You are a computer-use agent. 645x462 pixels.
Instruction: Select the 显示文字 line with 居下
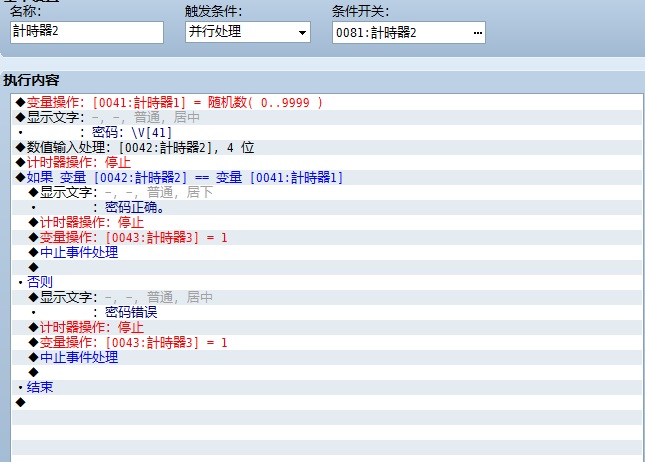click(327, 193)
